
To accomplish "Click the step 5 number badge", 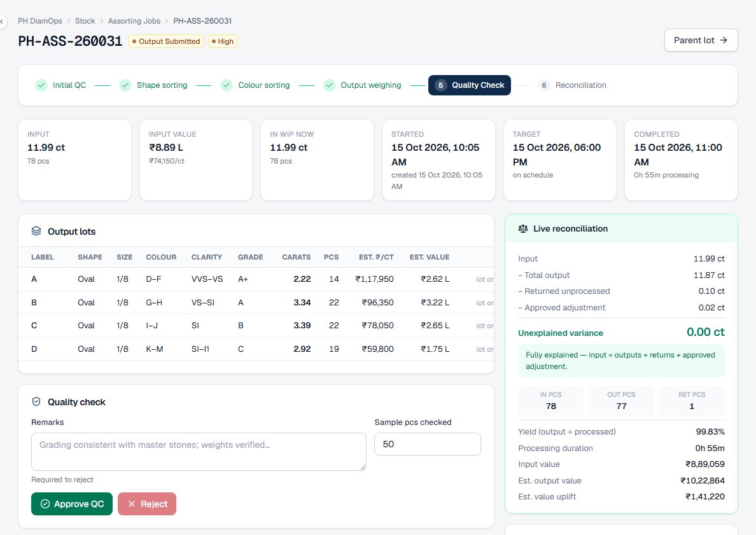I will [x=440, y=85].
